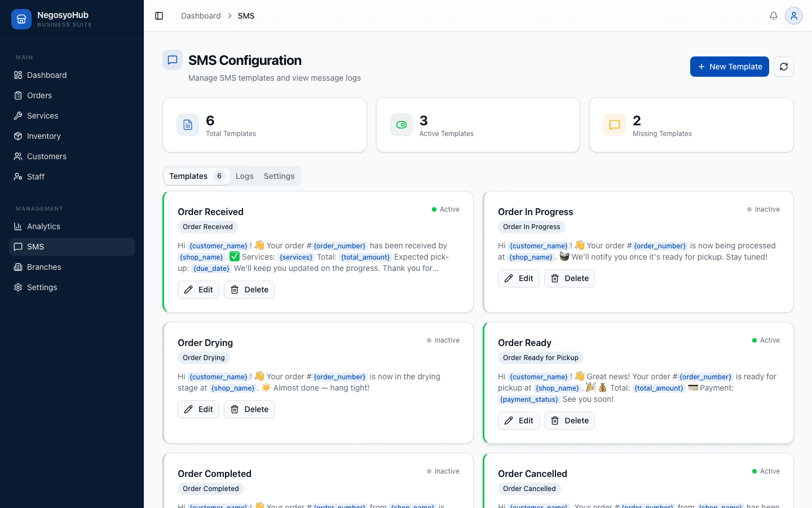Open sidebar Settings with gear icon

coord(42,287)
